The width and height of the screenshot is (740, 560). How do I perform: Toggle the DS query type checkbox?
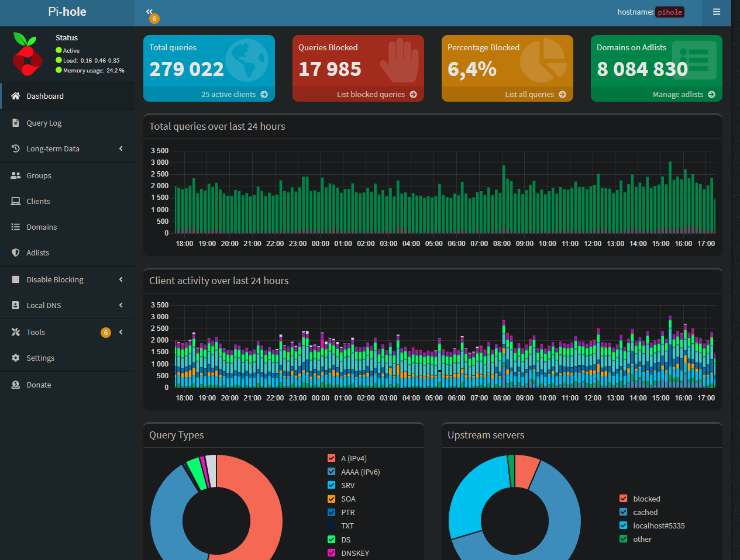(332, 540)
